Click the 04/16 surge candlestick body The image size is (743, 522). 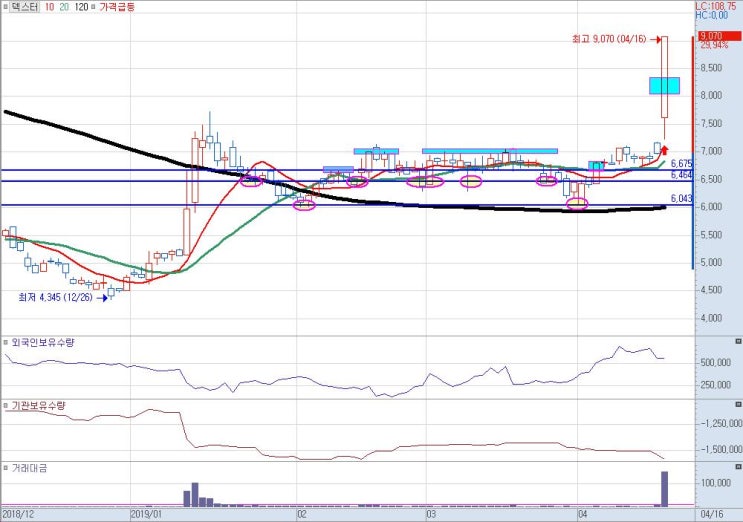click(664, 77)
